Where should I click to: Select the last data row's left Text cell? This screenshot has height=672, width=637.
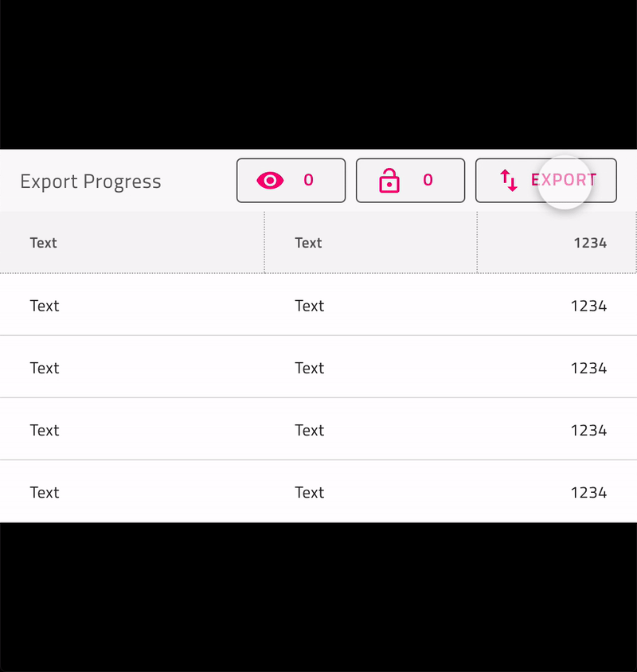45,492
